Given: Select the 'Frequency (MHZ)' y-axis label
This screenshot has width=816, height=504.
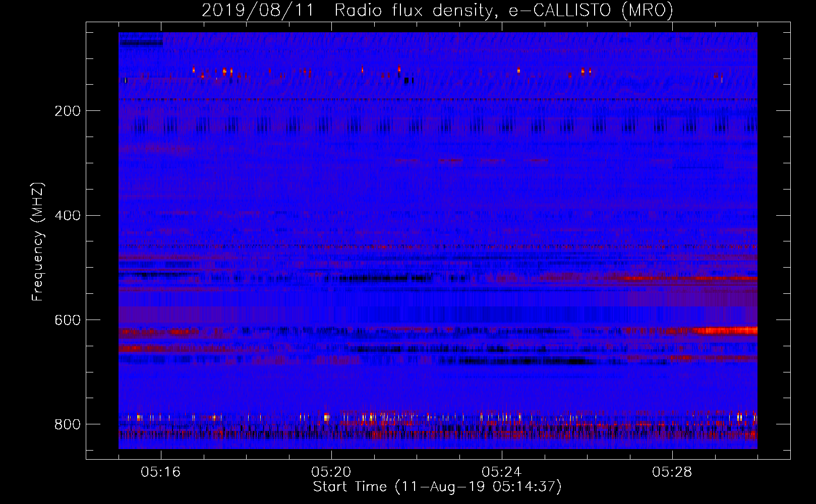Looking at the screenshot, I should [37, 241].
